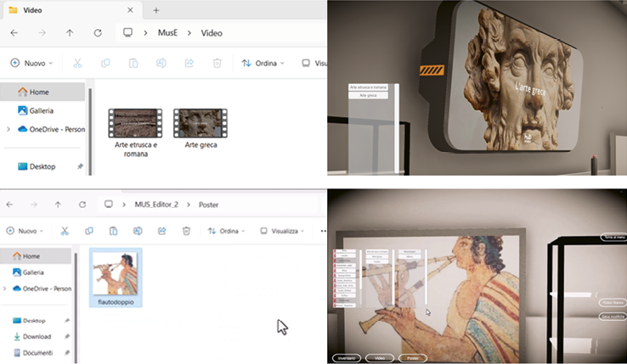Close the Video tab
This screenshot has width=627, height=364.
pos(130,10)
